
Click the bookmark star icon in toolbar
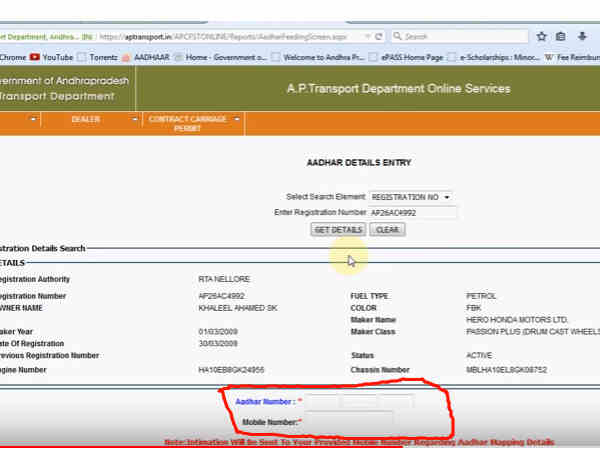click(x=541, y=37)
